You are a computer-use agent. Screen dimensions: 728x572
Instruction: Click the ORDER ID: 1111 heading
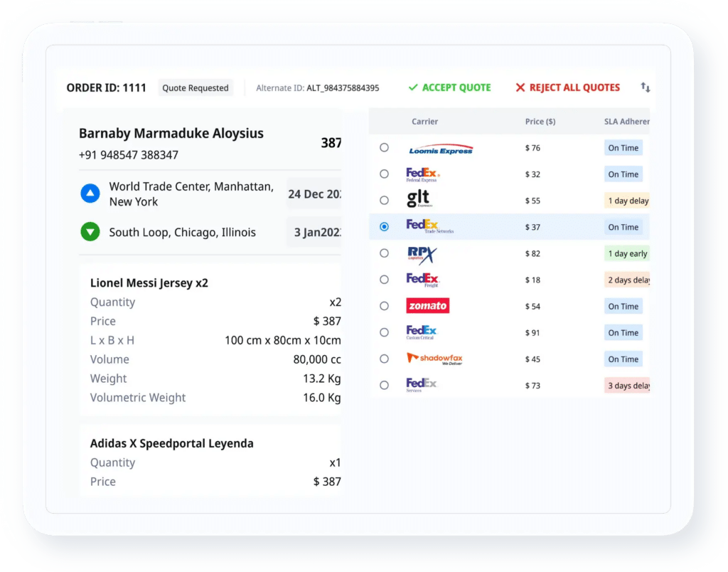pyautogui.click(x=107, y=88)
